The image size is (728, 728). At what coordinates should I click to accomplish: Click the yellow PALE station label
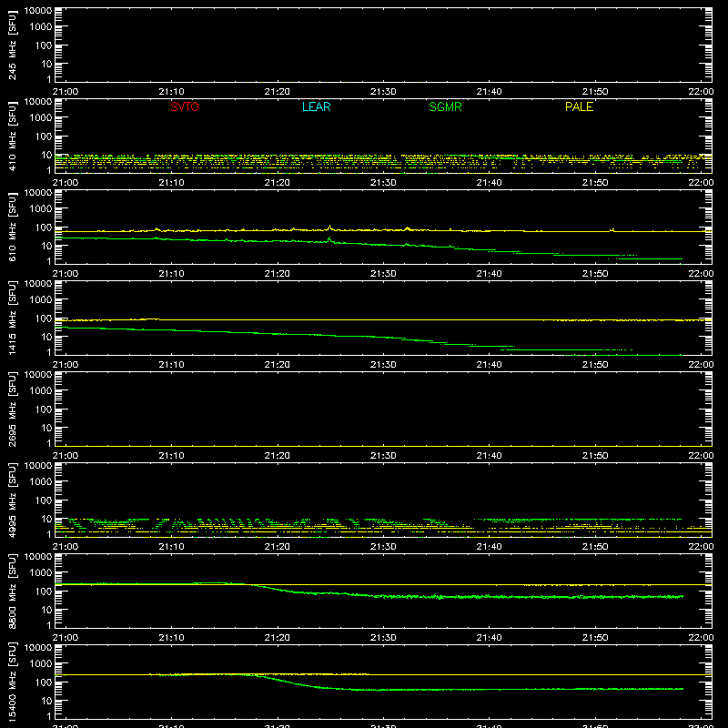[579, 106]
